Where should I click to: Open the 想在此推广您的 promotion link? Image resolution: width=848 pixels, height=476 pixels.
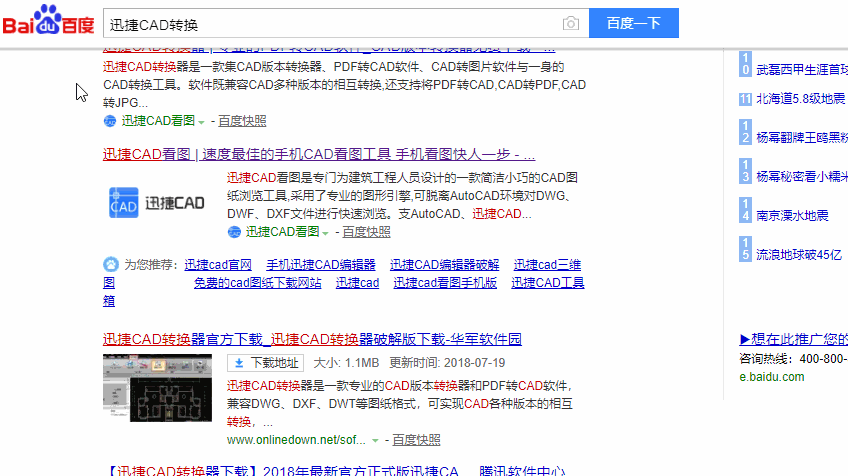coord(793,339)
